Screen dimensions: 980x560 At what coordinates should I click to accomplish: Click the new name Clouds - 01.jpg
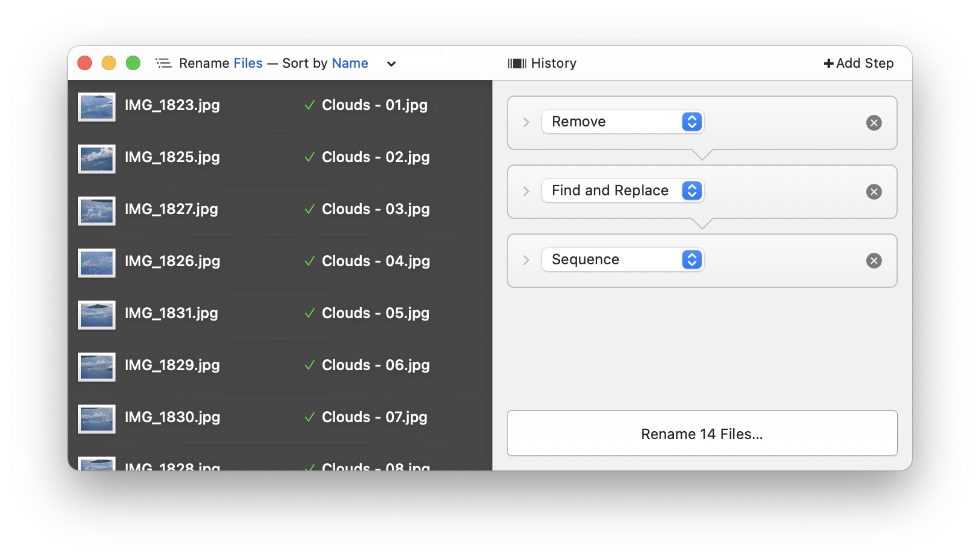(374, 105)
